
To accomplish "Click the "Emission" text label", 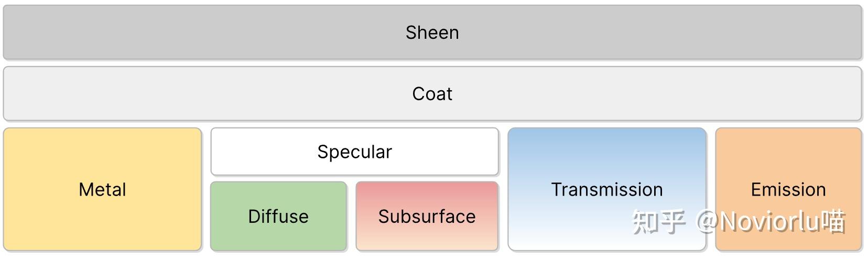I will [x=788, y=189].
